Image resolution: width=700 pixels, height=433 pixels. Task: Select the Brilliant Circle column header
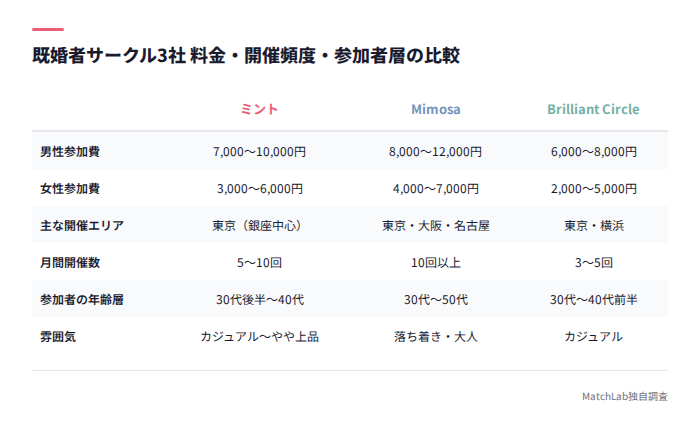[x=593, y=109]
